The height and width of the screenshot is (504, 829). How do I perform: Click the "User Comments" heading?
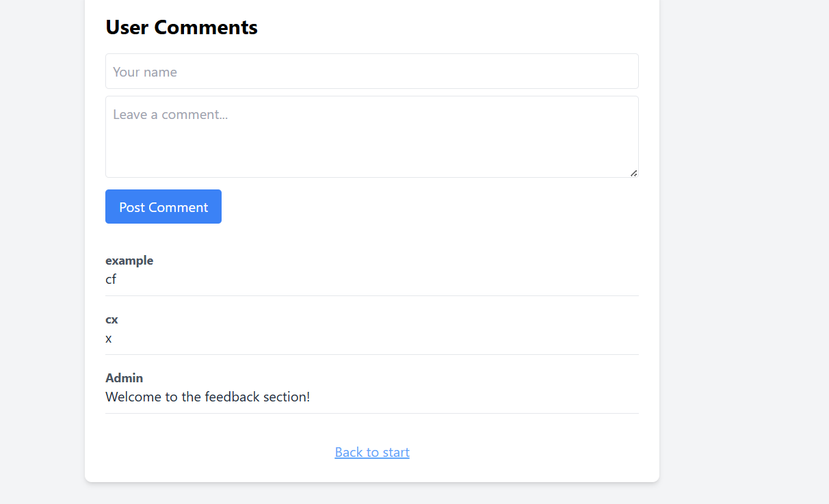[181, 27]
